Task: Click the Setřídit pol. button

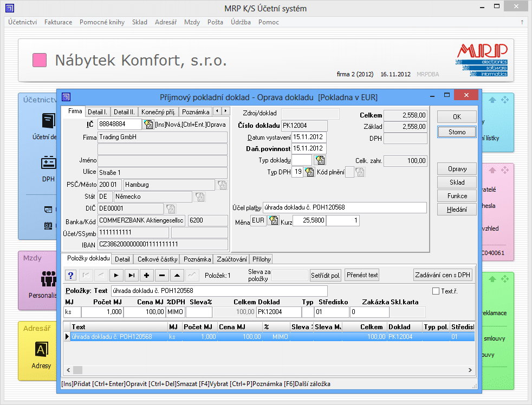Action: [x=326, y=276]
